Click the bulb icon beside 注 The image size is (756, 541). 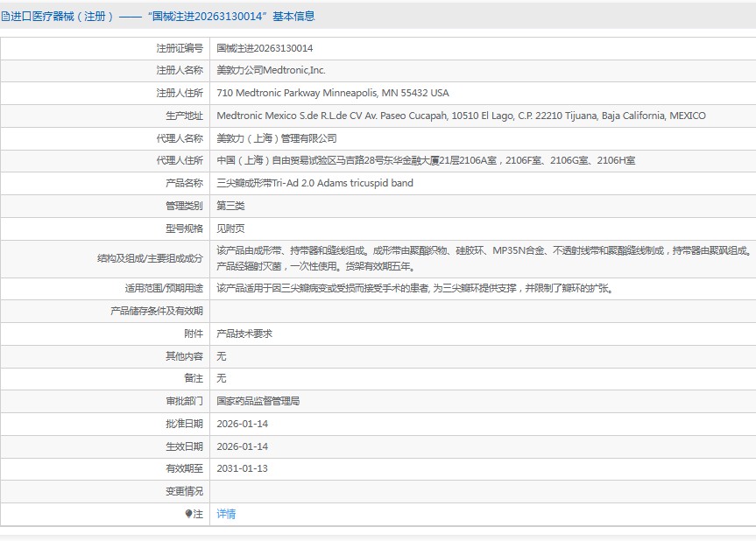point(188,514)
